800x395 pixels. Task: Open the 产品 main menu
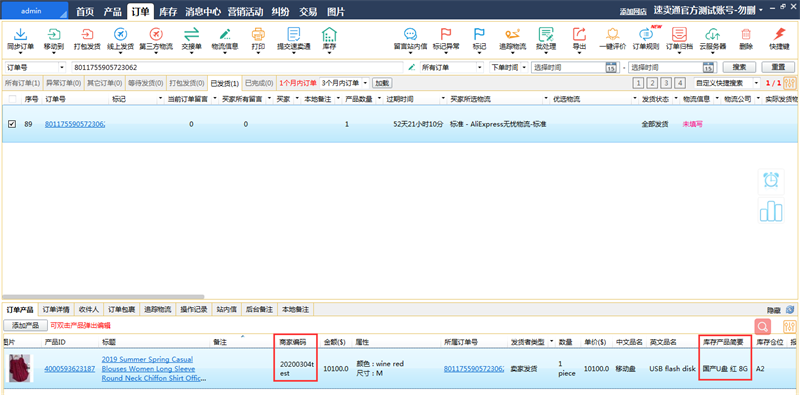click(112, 12)
